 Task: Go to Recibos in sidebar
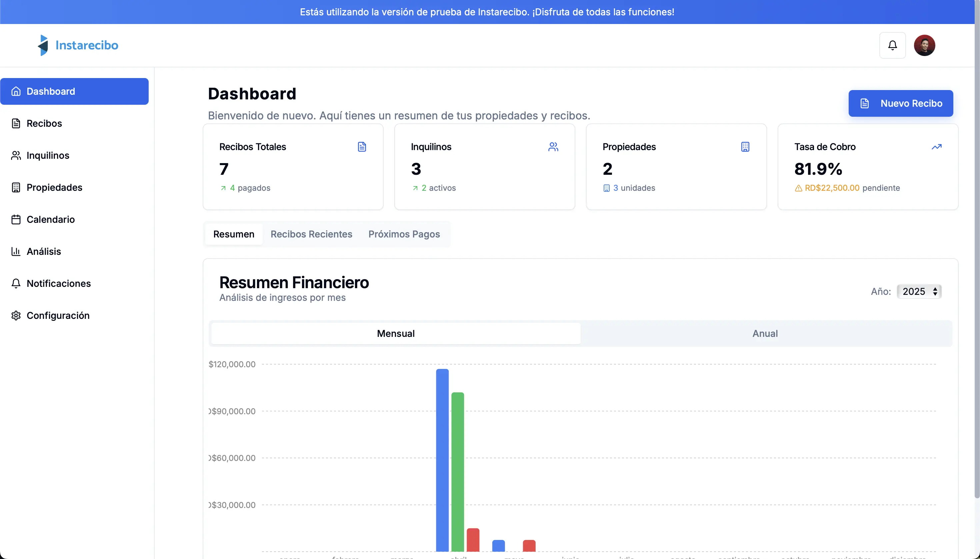pyautogui.click(x=74, y=123)
